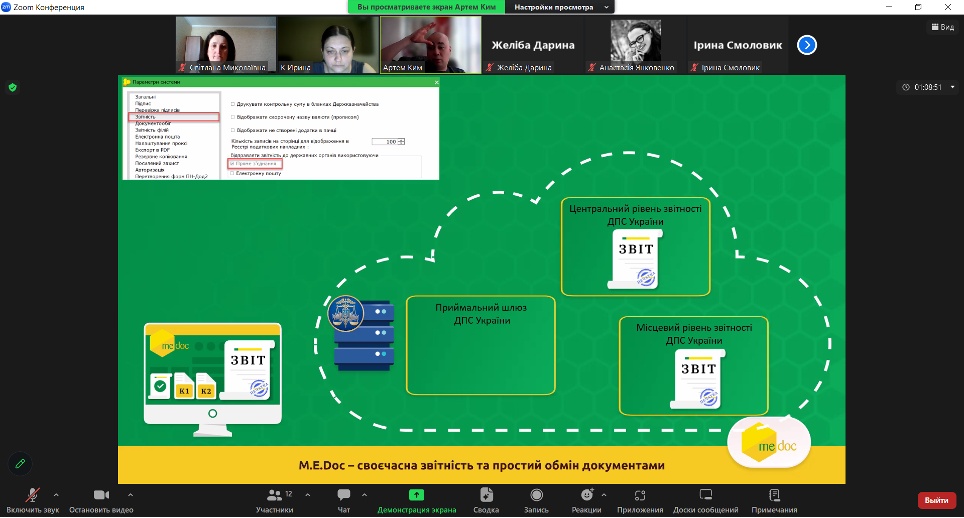The width and height of the screenshot is (964, 518).
Task: Show next participants with blue arrow
Action: (x=807, y=45)
